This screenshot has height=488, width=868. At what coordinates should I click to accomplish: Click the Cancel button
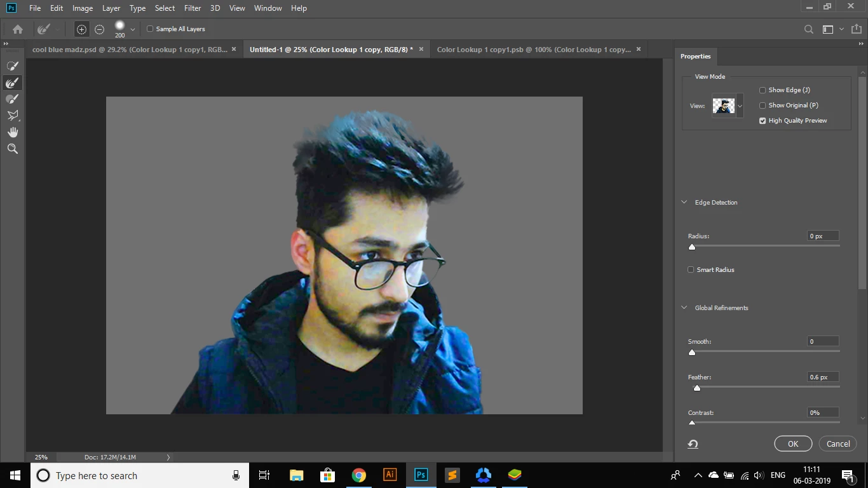(838, 444)
